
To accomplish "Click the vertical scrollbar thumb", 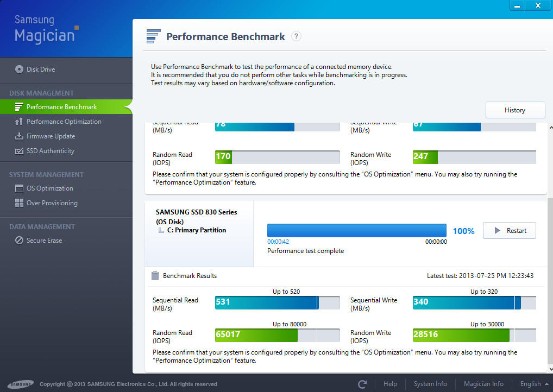I will coord(550,281).
